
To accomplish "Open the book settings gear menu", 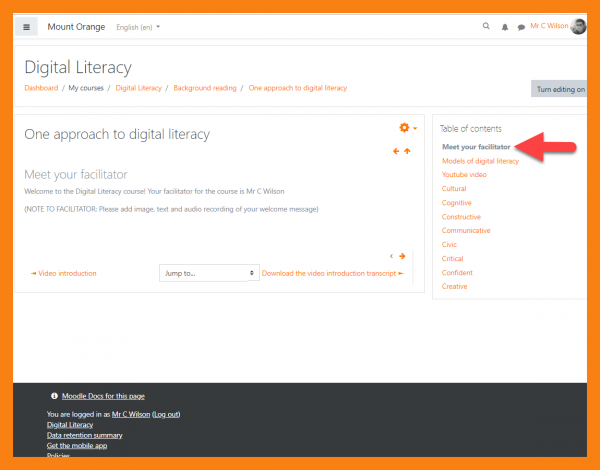I will coord(404,128).
